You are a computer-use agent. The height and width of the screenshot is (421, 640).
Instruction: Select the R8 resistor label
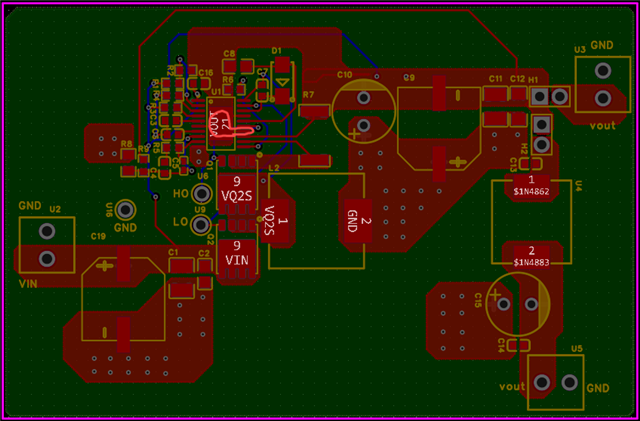coord(127,144)
